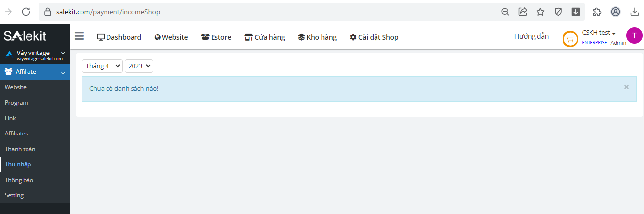Open browser downloads tray icon

[635, 12]
